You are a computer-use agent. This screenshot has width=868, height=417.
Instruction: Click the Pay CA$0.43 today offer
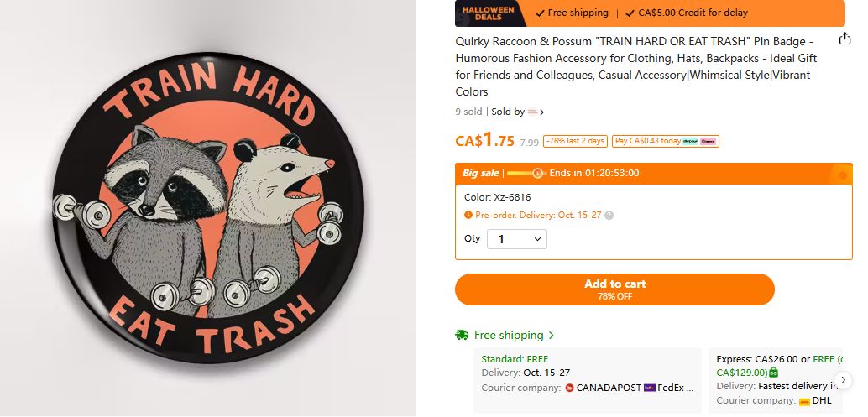(666, 141)
